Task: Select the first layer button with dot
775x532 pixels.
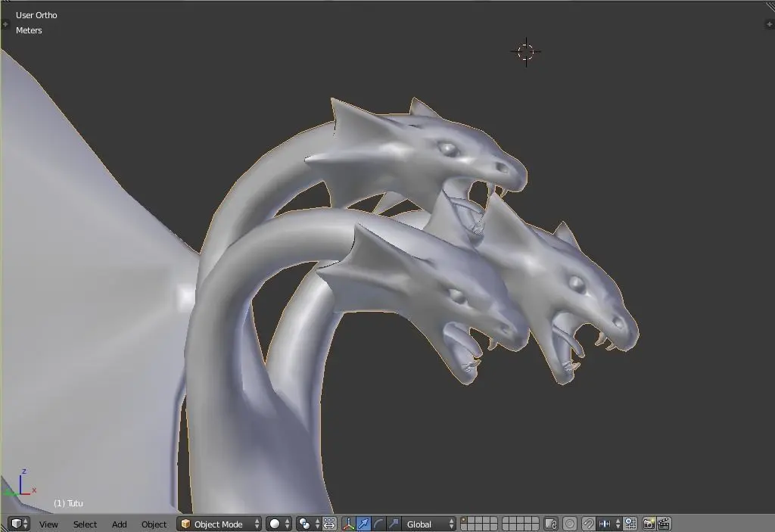Action: pyautogui.click(x=464, y=521)
